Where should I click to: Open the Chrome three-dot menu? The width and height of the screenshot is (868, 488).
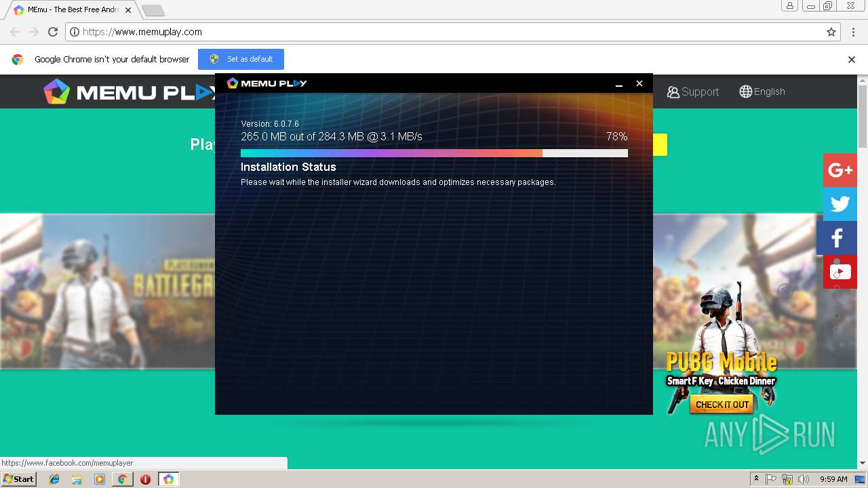click(x=853, y=32)
